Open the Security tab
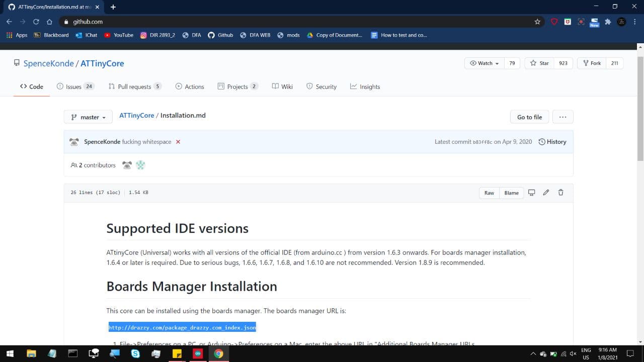This screenshot has width=644, height=362. pyautogui.click(x=321, y=86)
